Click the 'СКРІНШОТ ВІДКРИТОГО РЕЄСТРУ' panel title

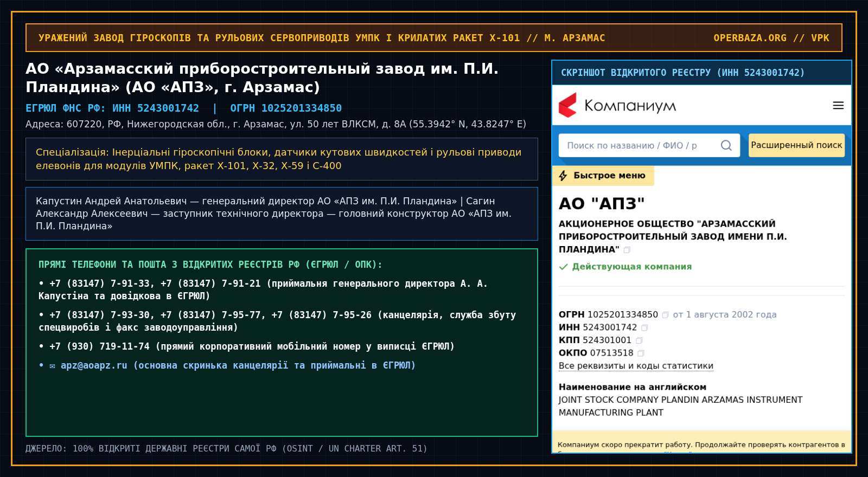pyautogui.click(x=683, y=73)
